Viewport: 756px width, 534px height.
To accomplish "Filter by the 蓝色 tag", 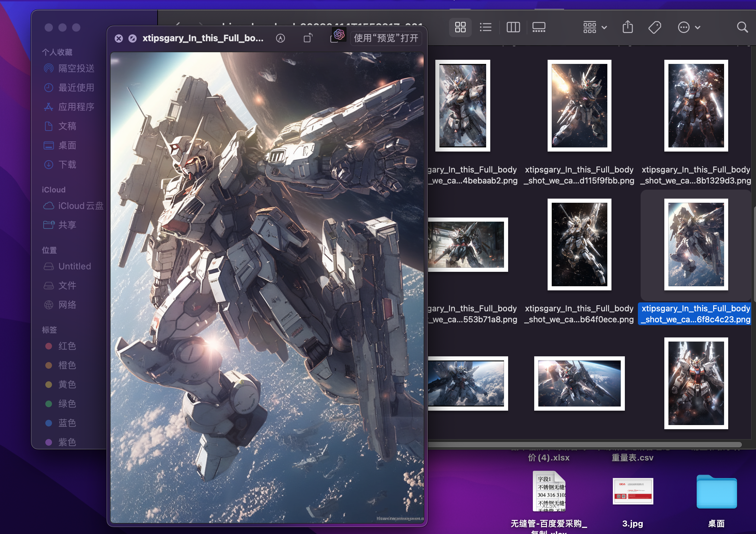I will (60, 423).
